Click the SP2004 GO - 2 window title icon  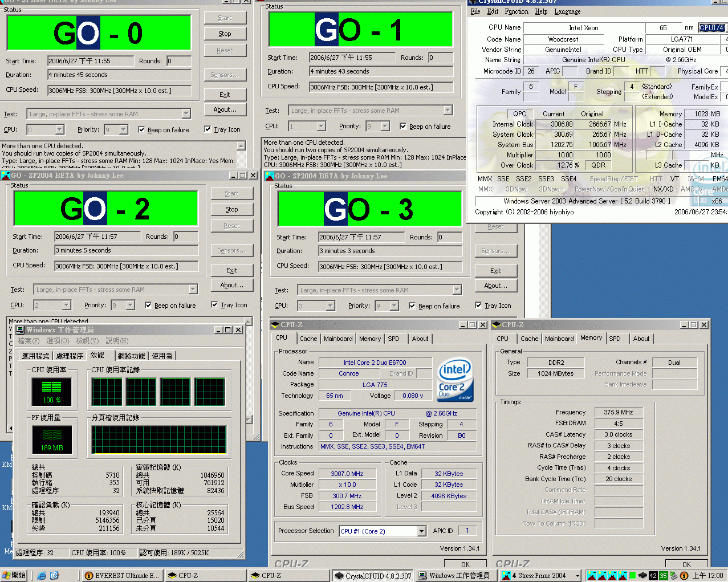[6, 176]
